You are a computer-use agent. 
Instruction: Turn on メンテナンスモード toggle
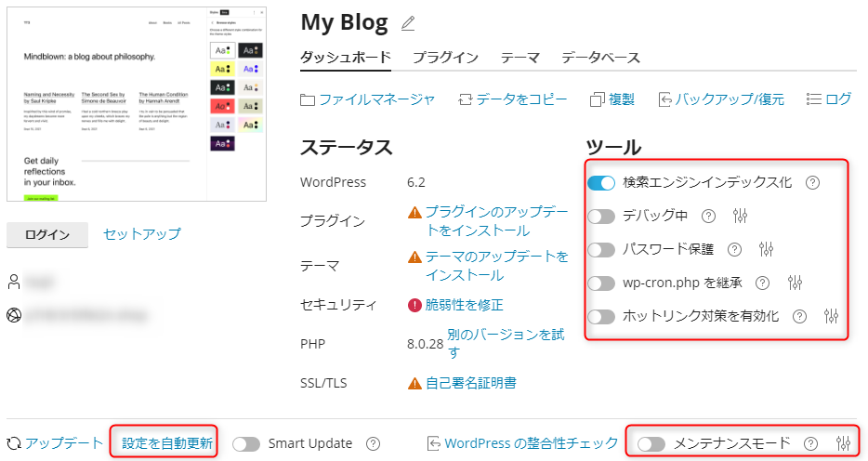(x=651, y=443)
